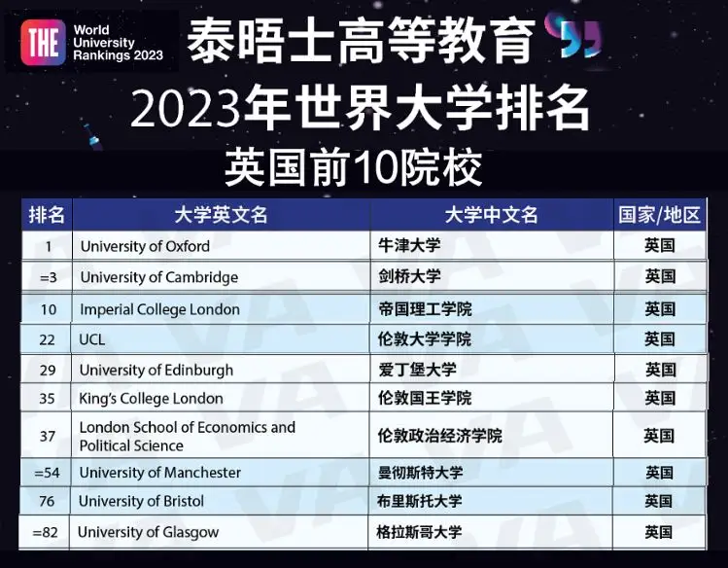The width and height of the screenshot is (728, 568).
Task: Click the 剑桥大学 cell
Action: [x=492, y=277]
